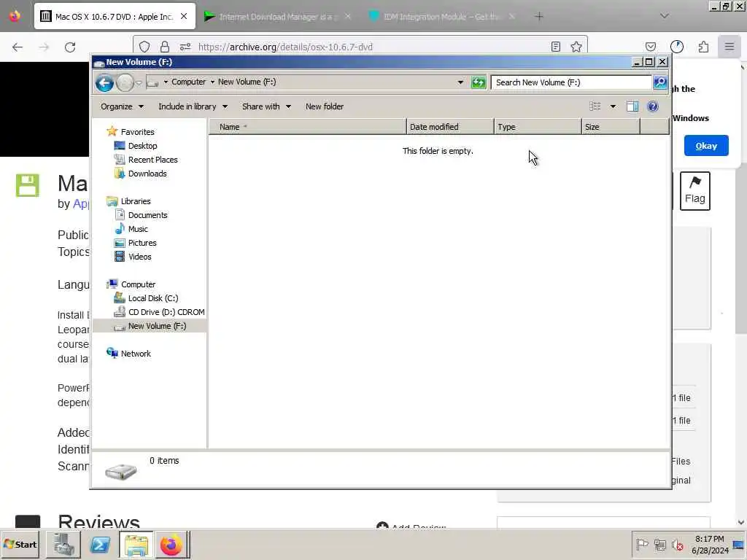Screen dimensions: 747x560
Task: Open recent pages dropdown beside forward button
Action: click(139, 83)
